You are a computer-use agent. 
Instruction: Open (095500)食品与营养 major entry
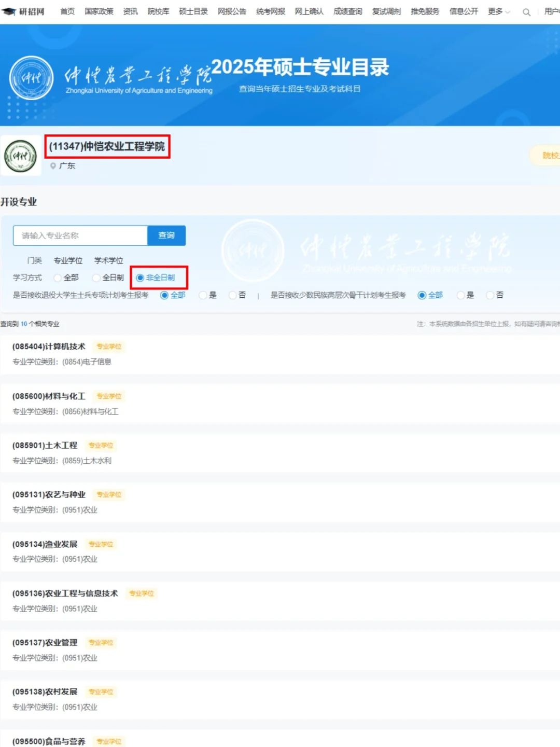tap(49, 741)
